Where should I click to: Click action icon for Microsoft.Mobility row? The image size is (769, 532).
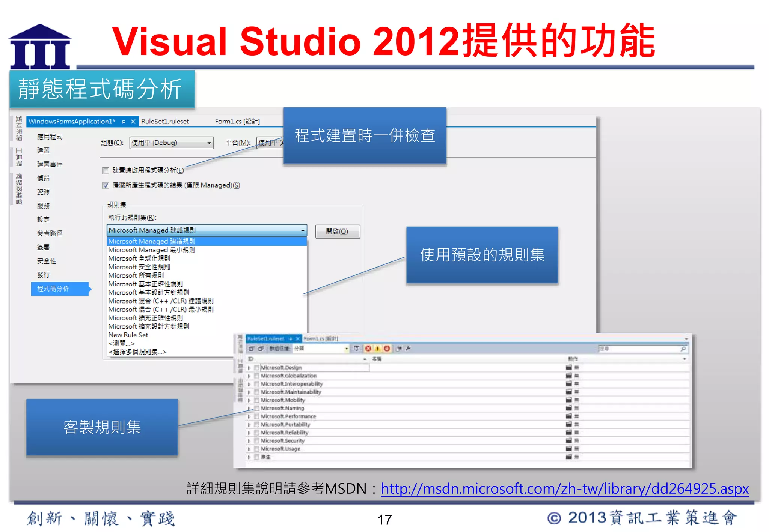569,400
